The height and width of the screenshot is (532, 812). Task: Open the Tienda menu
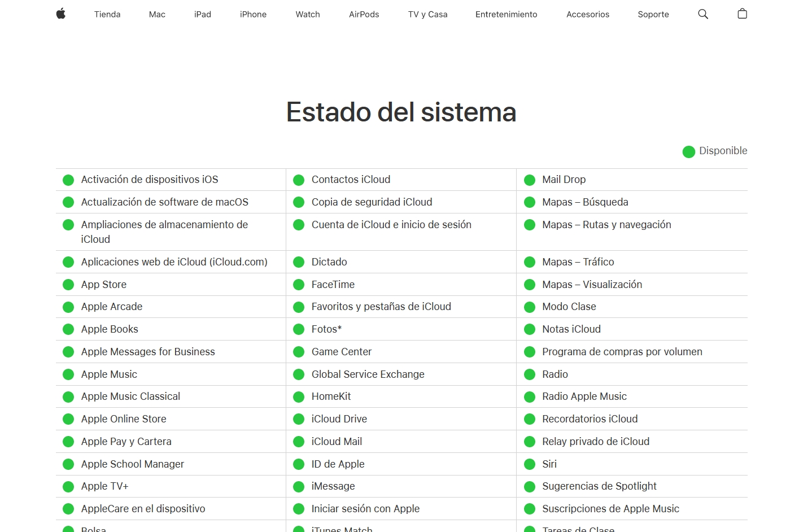point(107,14)
